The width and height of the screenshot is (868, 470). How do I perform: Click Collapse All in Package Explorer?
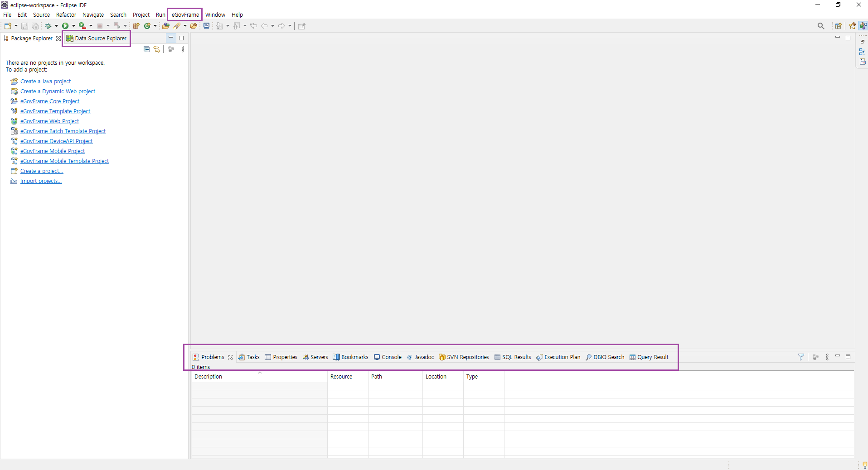click(x=146, y=49)
